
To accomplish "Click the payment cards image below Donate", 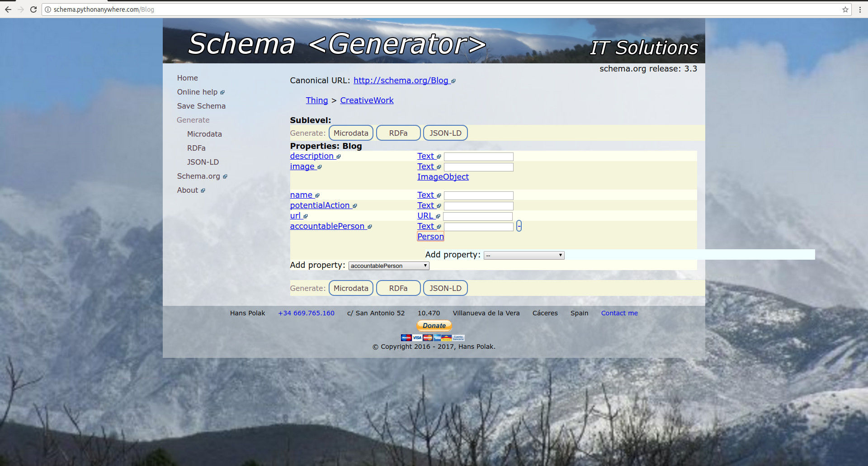I will point(433,338).
